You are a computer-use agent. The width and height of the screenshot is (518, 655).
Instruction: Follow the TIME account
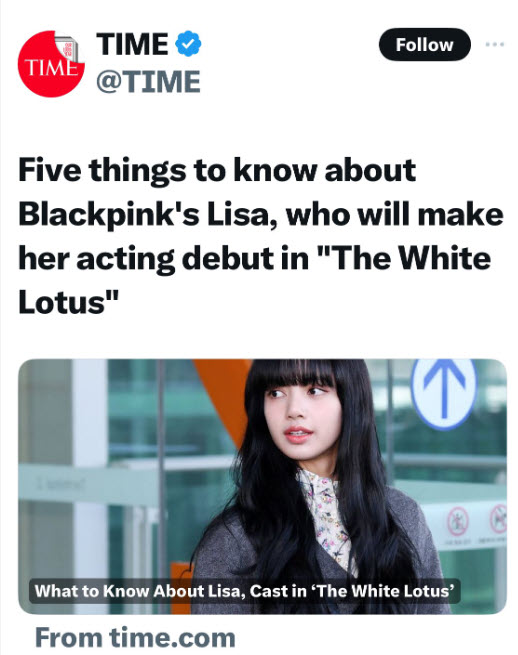pyautogui.click(x=424, y=44)
